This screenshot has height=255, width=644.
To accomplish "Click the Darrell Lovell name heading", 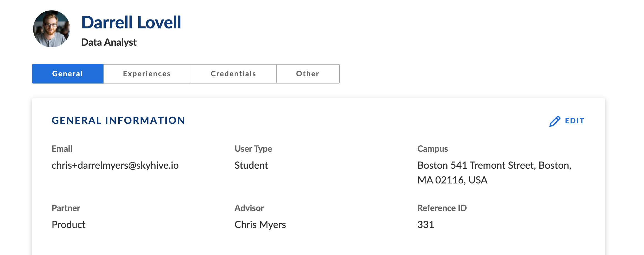I will click(131, 22).
